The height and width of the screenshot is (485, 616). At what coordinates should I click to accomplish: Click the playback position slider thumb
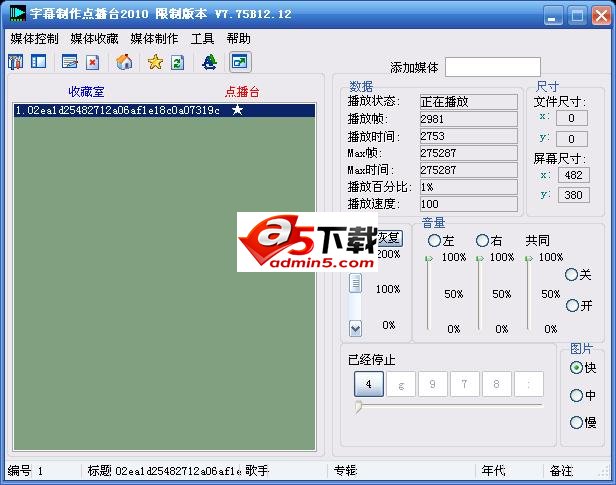tap(358, 407)
